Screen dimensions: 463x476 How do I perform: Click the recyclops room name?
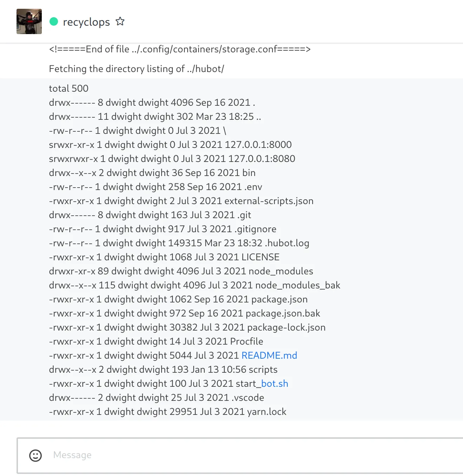[86, 22]
